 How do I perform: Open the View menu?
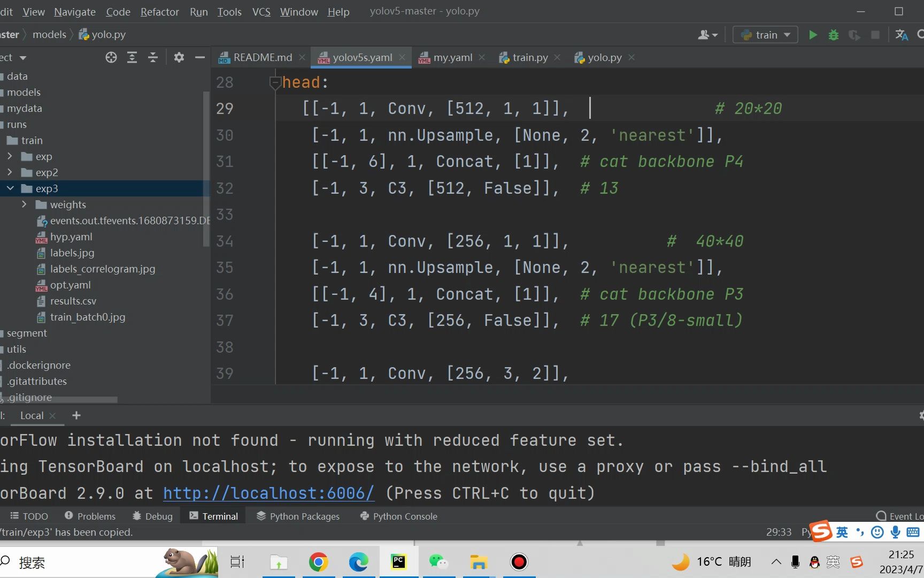tap(33, 12)
